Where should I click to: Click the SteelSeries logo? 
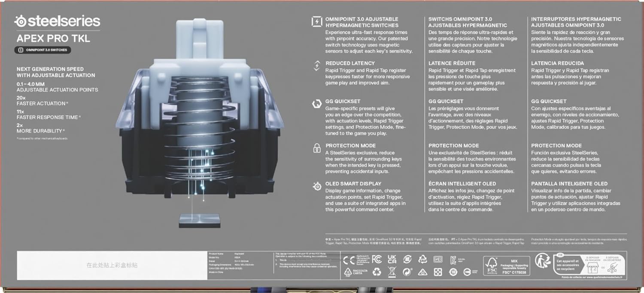[x=57, y=21]
